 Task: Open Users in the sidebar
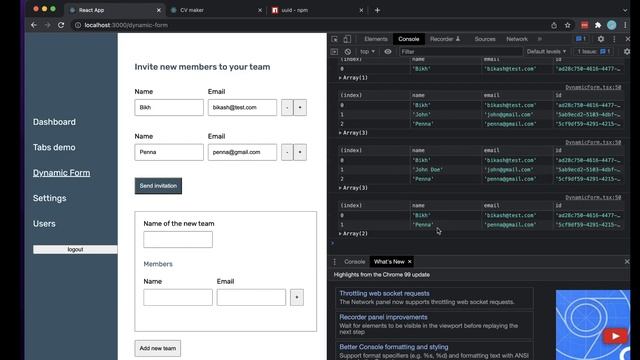pyautogui.click(x=44, y=224)
